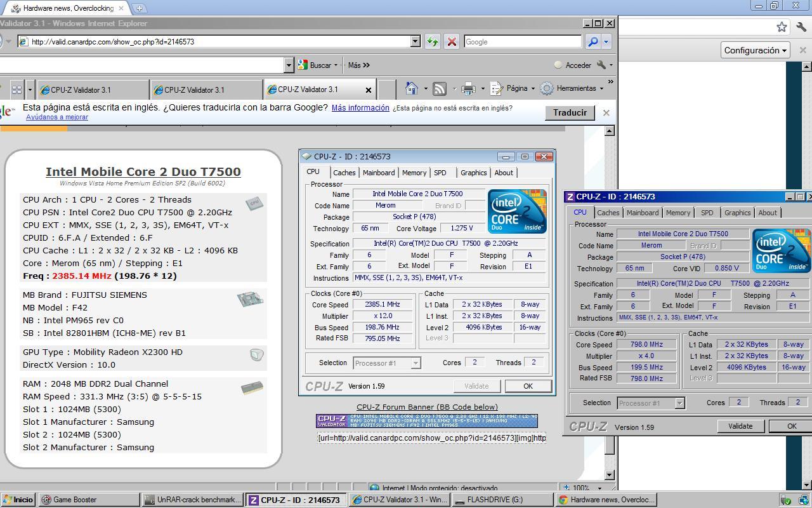Open the IE Home page icon

coord(412,88)
